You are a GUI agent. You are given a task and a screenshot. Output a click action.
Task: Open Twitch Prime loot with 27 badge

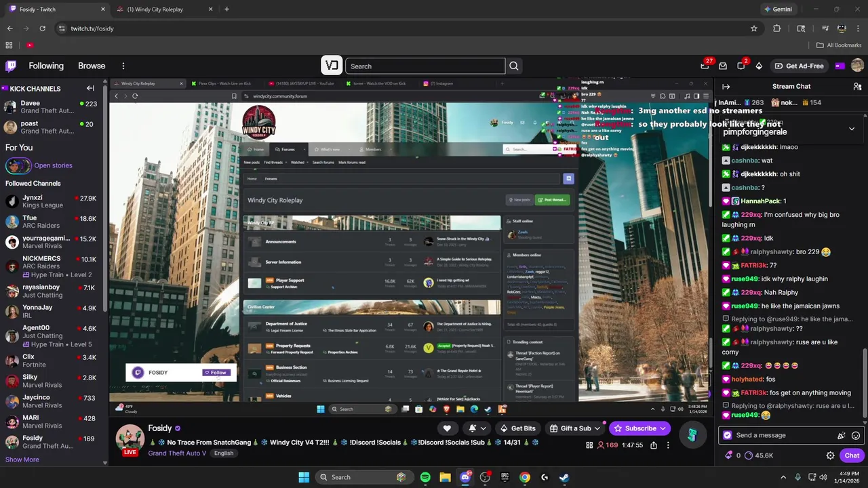pyautogui.click(x=705, y=66)
